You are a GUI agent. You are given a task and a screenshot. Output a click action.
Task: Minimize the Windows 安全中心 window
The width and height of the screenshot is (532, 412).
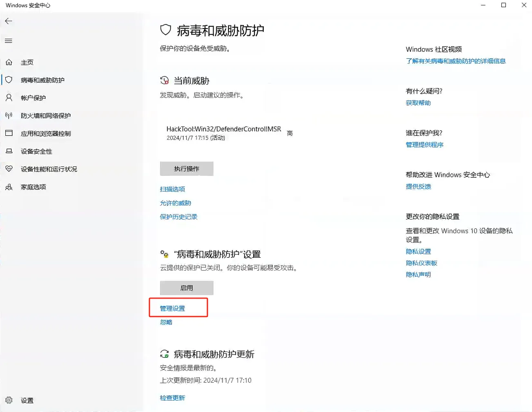point(483,5)
